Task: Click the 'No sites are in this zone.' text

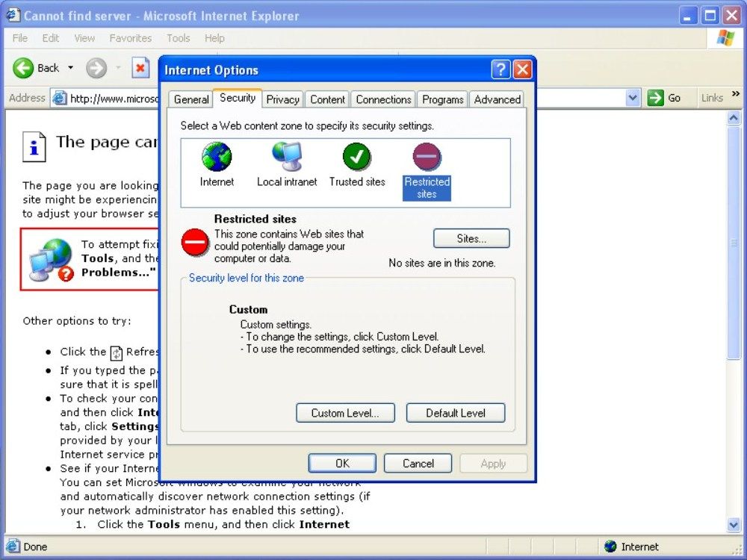Action: pyautogui.click(x=442, y=263)
